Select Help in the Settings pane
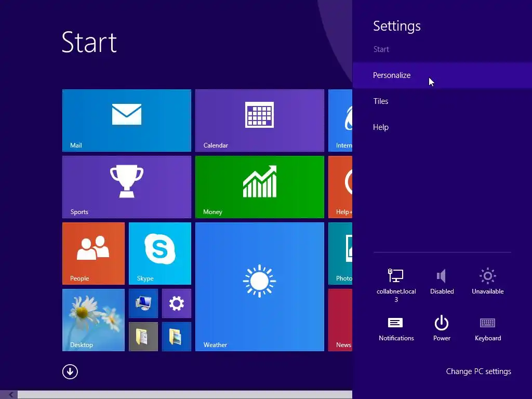The image size is (532, 399). point(442,127)
